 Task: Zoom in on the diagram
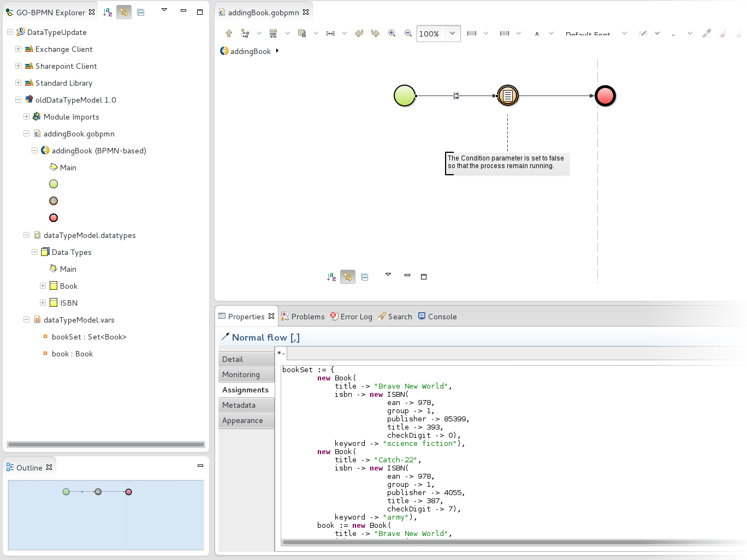click(392, 33)
